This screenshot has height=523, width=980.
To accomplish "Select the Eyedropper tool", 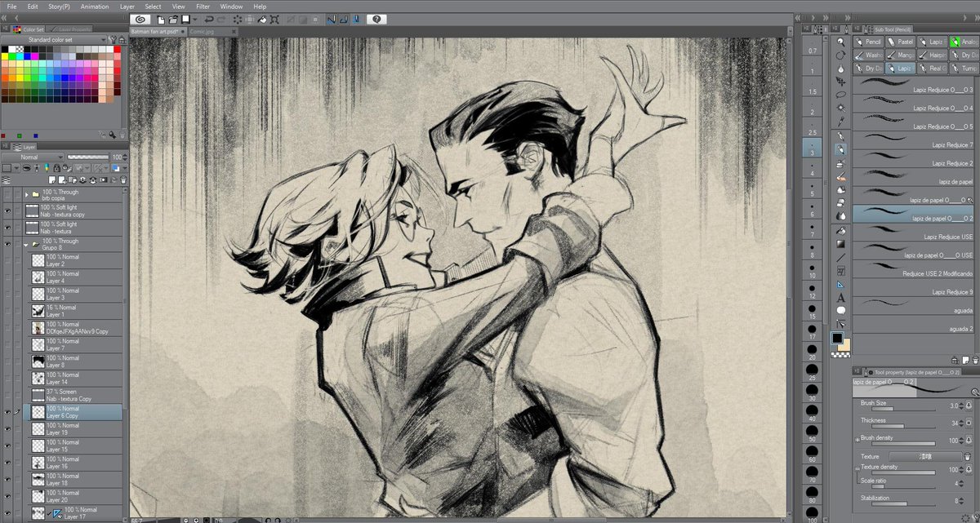I will click(x=840, y=122).
